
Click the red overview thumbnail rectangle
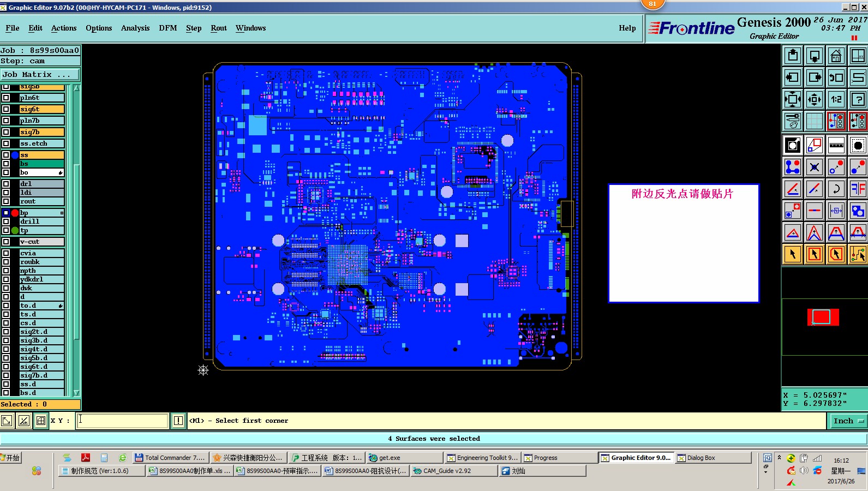pos(823,317)
